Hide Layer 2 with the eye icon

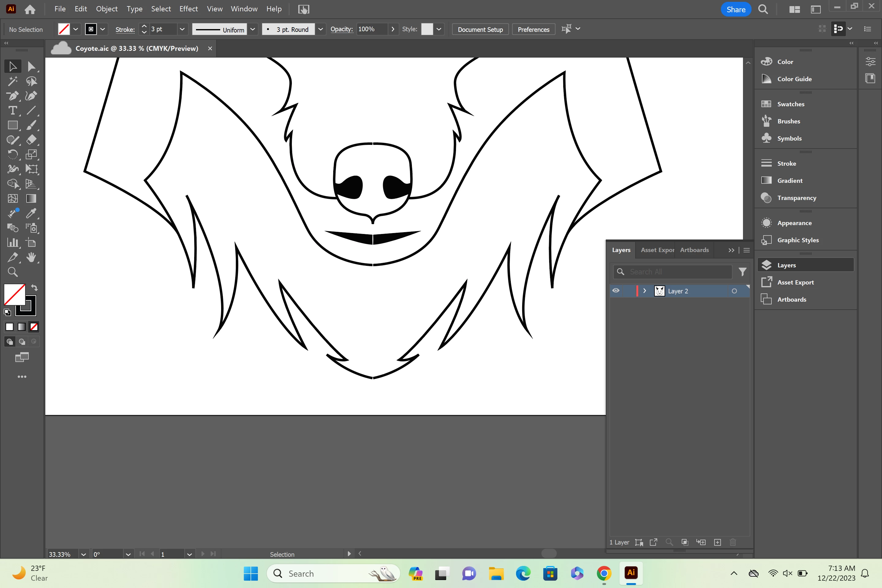pyautogui.click(x=616, y=291)
